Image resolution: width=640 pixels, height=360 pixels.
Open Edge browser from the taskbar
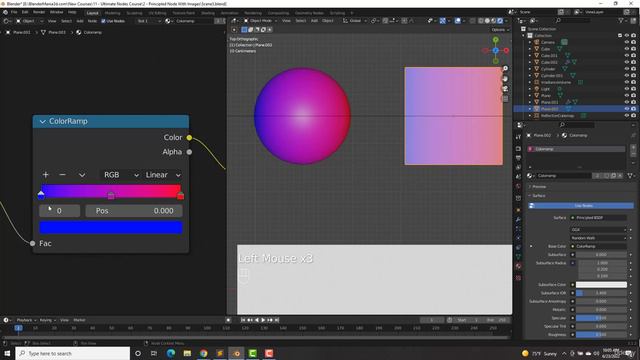[171, 353]
